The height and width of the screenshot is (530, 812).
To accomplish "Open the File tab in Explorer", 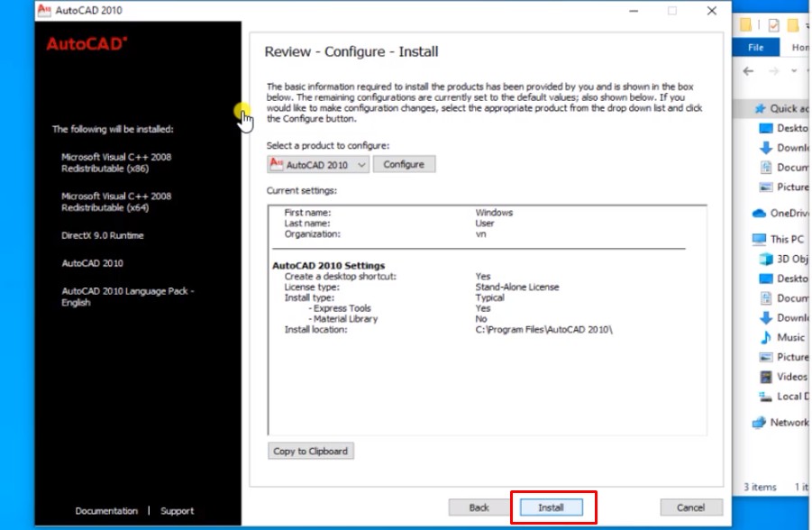I will (755, 47).
